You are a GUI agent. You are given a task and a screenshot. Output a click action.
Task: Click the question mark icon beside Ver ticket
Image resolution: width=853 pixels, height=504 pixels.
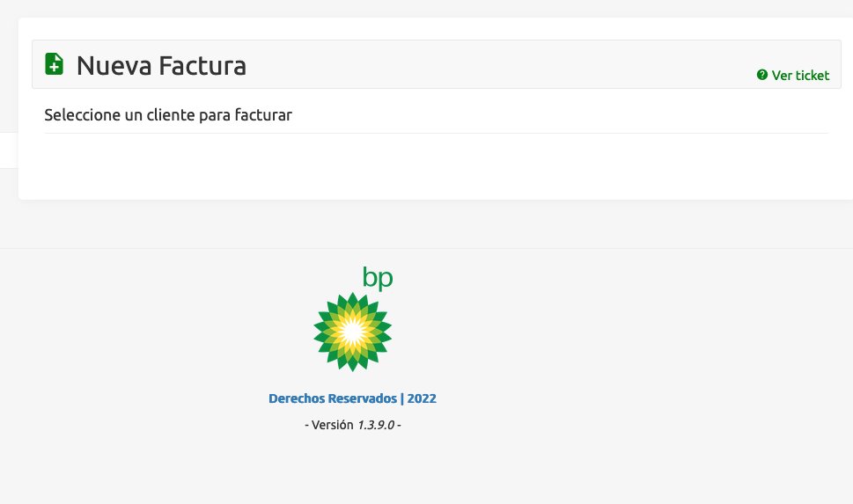pyautogui.click(x=762, y=75)
